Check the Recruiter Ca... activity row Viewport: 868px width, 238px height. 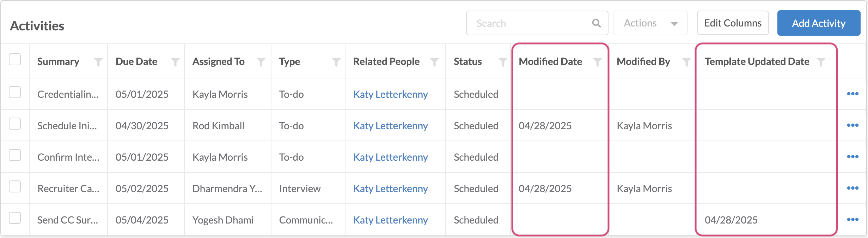click(15, 187)
